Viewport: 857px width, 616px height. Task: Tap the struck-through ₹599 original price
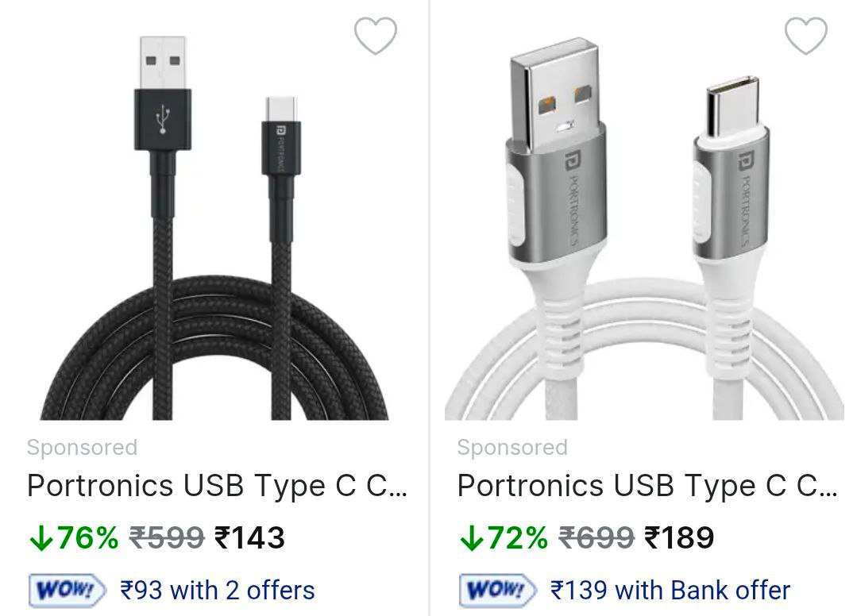[167, 538]
